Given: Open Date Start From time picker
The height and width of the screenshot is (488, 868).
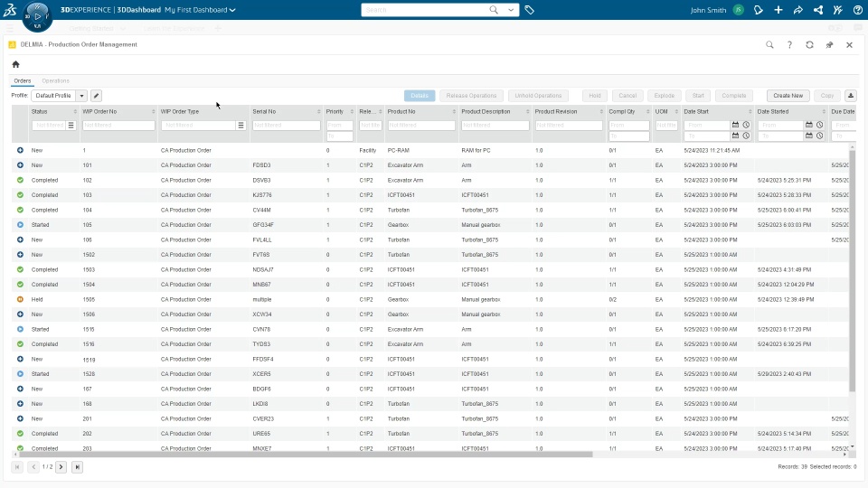Looking at the screenshot, I should pyautogui.click(x=746, y=125).
